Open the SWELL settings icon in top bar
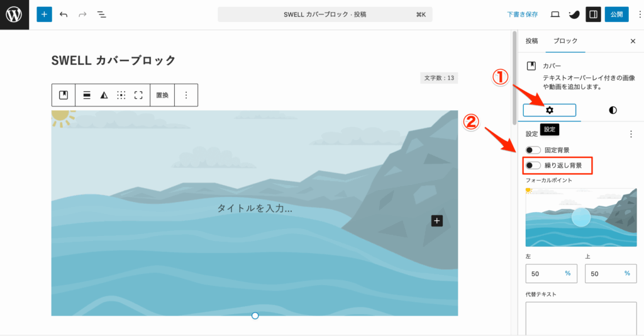 pyautogui.click(x=574, y=14)
